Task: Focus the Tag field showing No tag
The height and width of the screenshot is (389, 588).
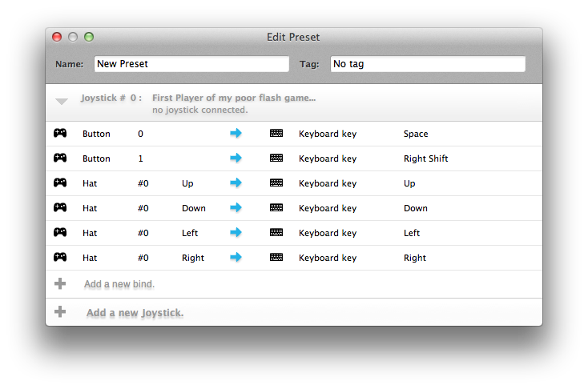Action: [x=428, y=64]
